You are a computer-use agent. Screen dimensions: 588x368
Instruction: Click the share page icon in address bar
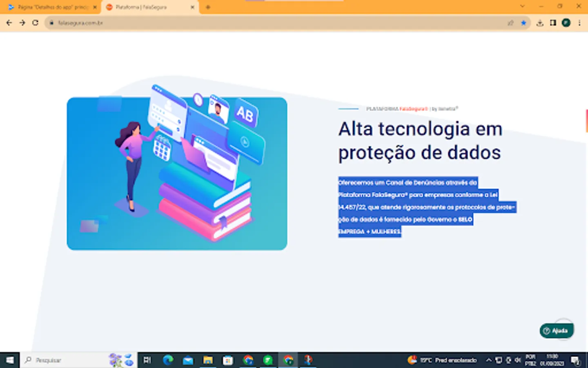510,23
